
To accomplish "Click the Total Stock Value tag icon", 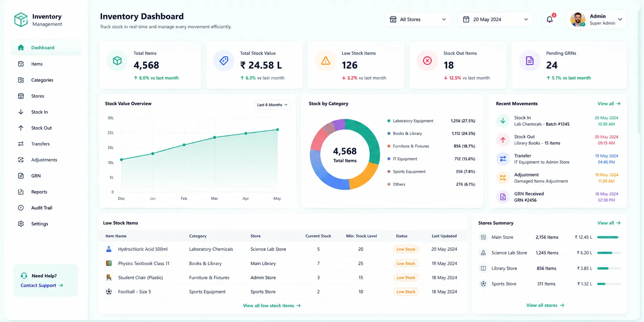I will pyautogui.click(x=224, y=61).
